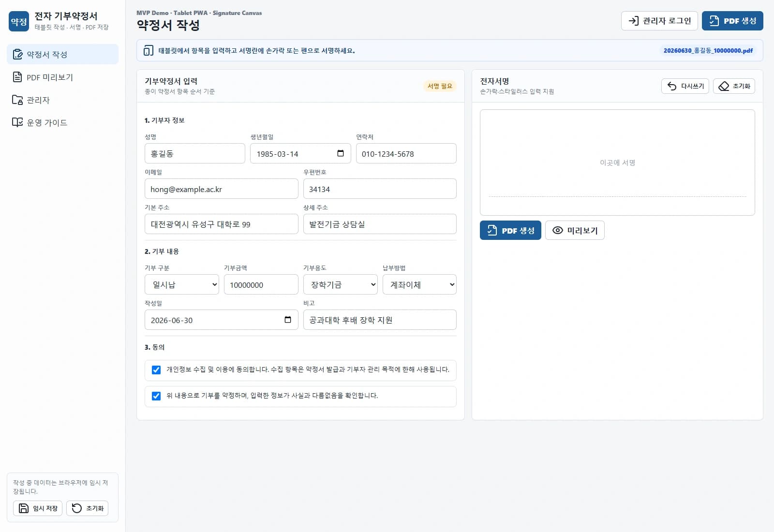The width and height of the screenshot is (774, 532).
Task: Click 임시 저장 save button
Action: (38, 508)
